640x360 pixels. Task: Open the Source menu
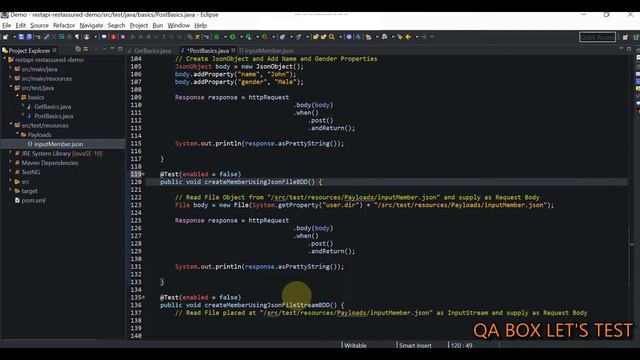39,25
